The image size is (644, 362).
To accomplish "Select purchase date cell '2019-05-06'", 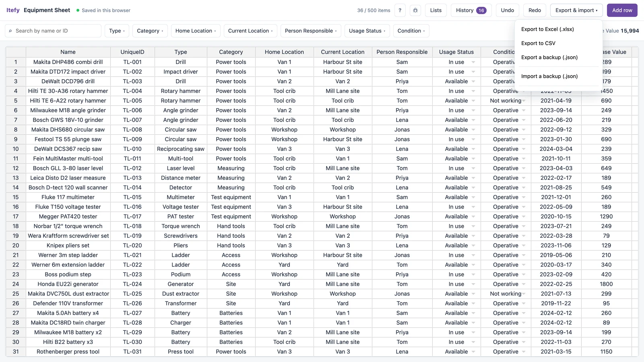I will (556, 255).
